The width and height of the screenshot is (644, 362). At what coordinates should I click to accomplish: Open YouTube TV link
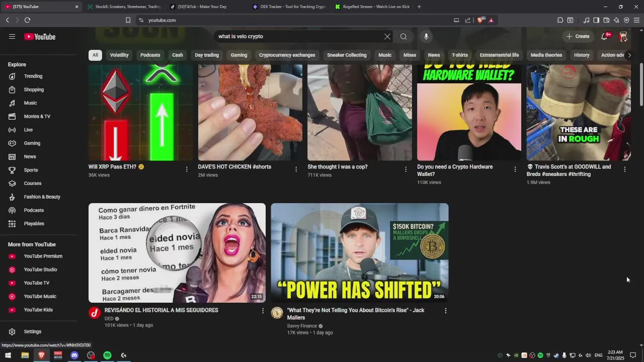(36, 283)
